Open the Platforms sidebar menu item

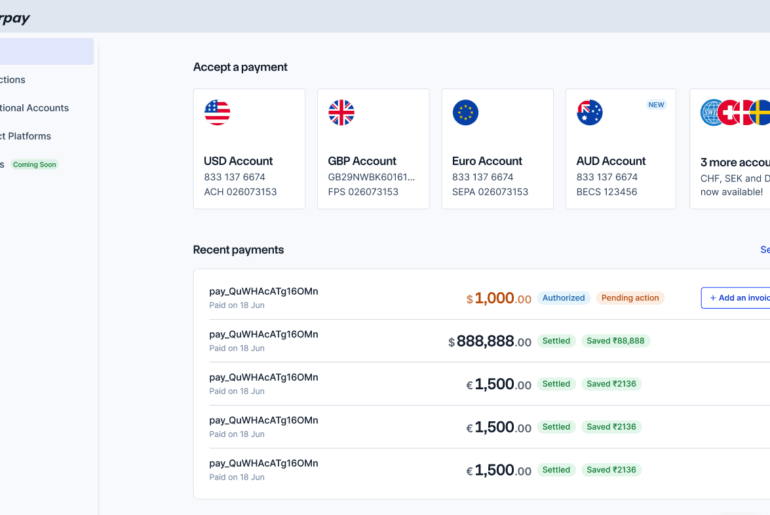pos(27,136)
